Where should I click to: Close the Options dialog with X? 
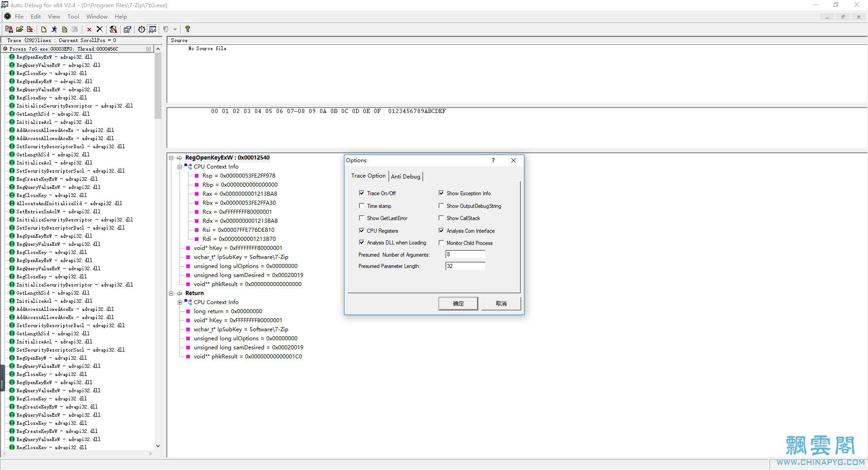pyautogui.click(x=514, y=160)
